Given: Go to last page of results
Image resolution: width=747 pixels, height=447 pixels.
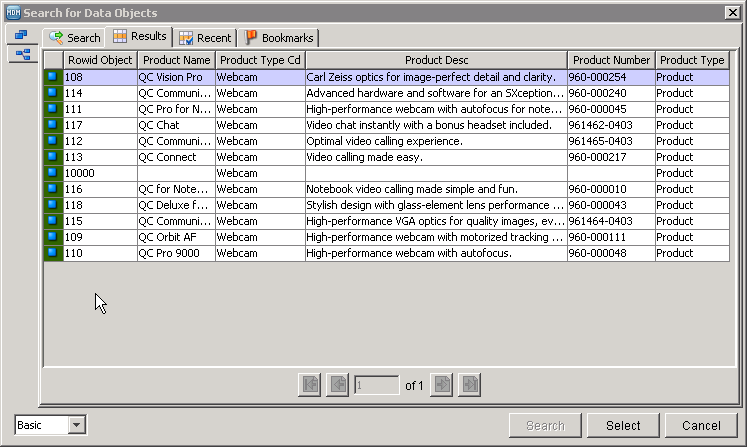Looking at the screenshot, I should [470, 385].
